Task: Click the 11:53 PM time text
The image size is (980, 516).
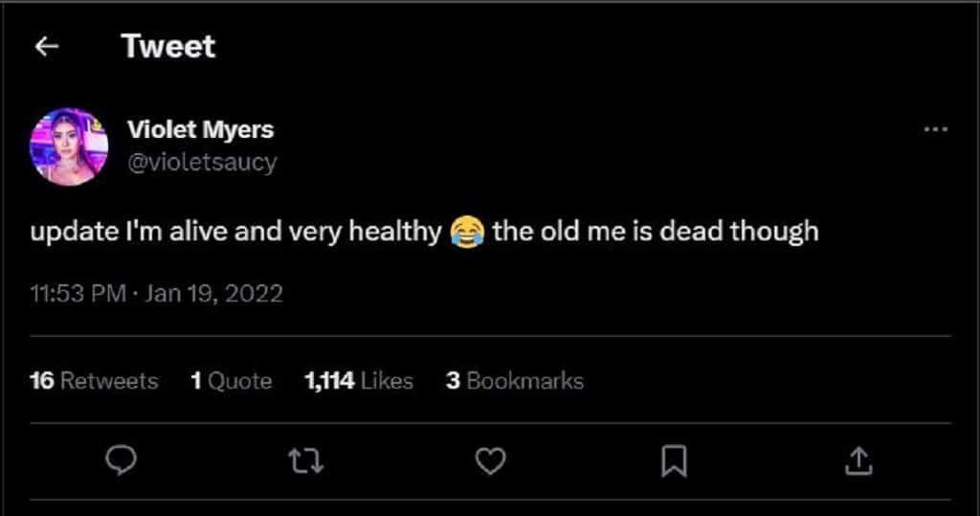Action: point(77,293)
